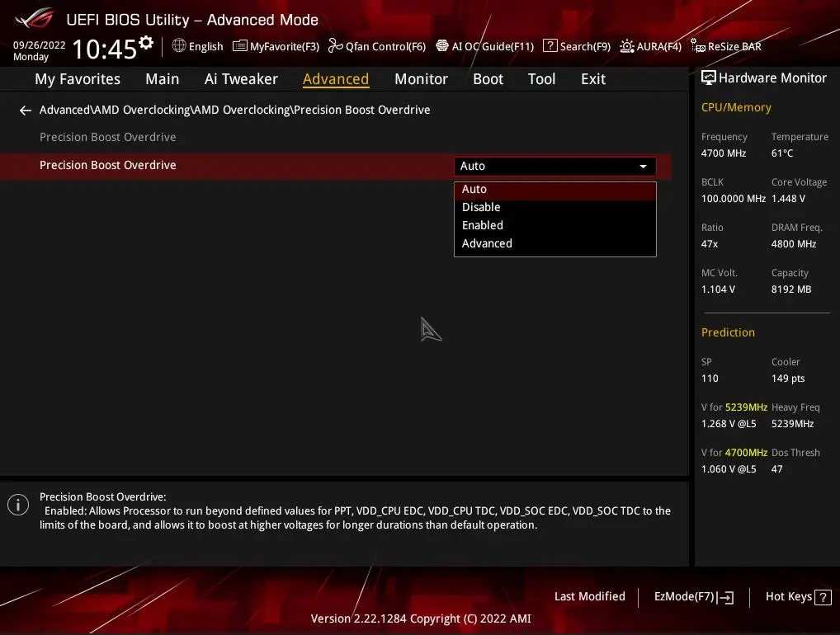
Task: Open AI OC Guide(F11)
Action: coord(485,46)
